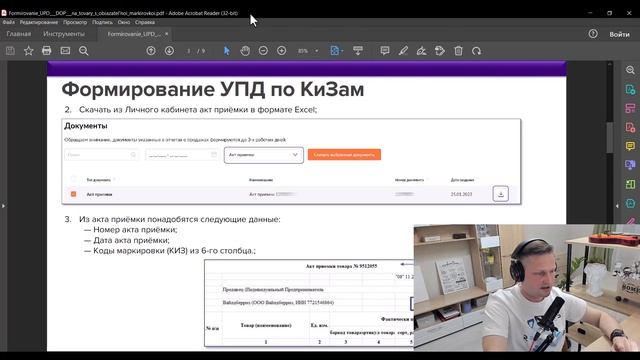Click the download icon in document row
The width and height of the screenshot is (640, 360).
pos(501,194)
